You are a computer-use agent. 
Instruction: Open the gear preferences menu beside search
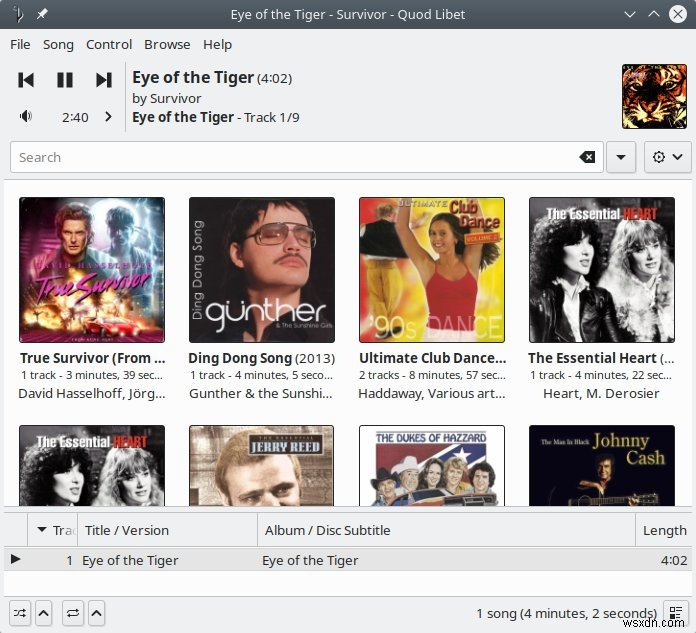[x=667, y=157]
